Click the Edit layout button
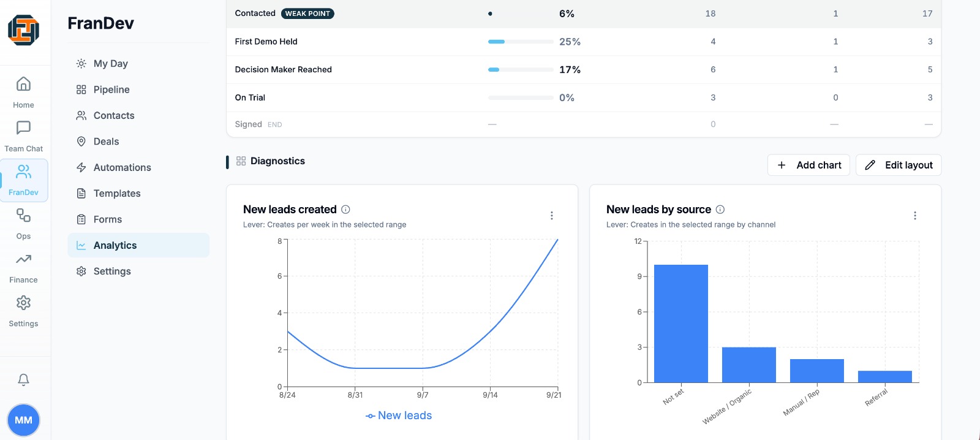 [899, 165]
